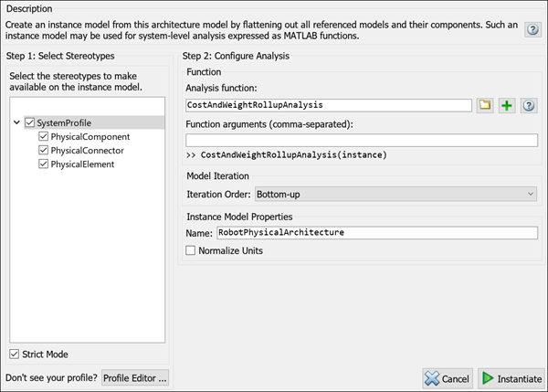Browse for analysis function folder icon
This screenshot has height=392, width=548.
coord(486,105)
